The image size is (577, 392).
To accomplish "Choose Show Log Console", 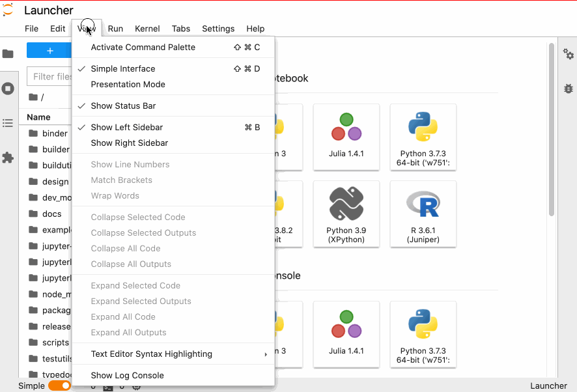I will (173, 376).
